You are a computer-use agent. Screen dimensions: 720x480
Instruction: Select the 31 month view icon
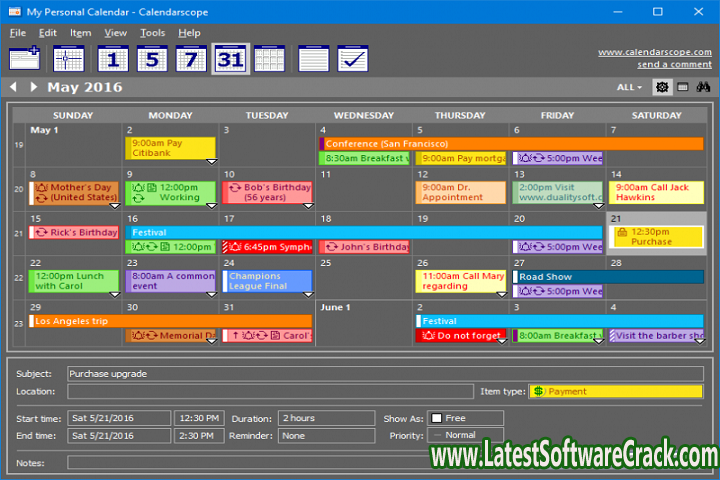[x=230, y=58]
